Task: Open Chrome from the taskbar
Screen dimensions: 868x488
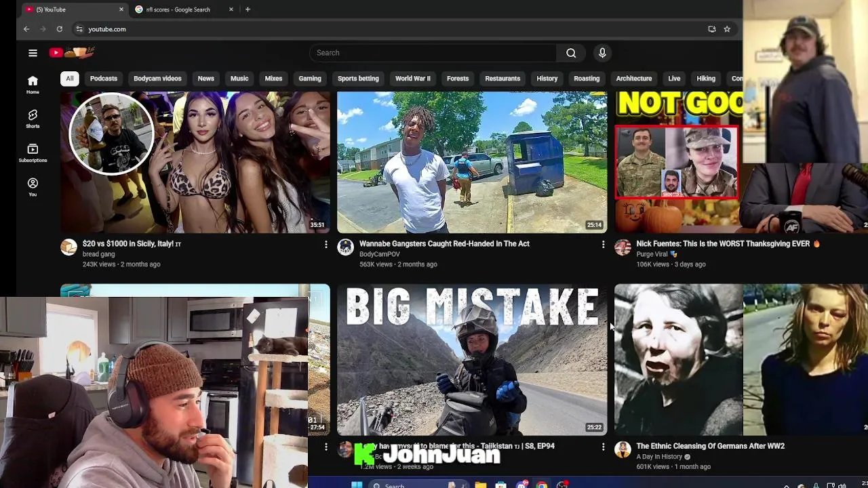Action: [541, 485]
